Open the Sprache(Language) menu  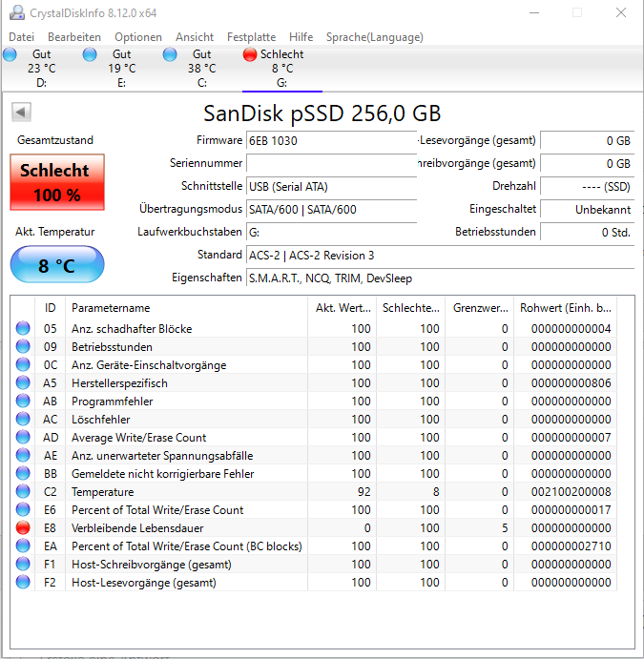click(x=375, y=37)
